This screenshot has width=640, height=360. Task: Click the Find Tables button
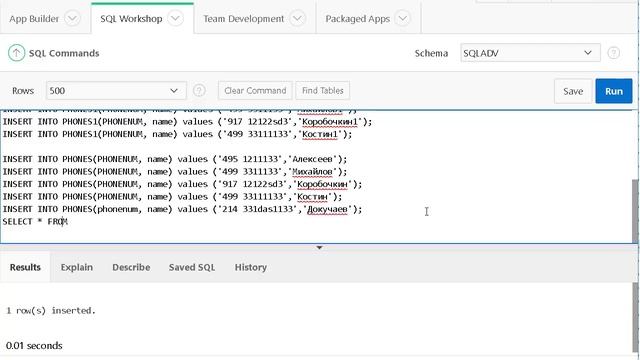(322, 91)
